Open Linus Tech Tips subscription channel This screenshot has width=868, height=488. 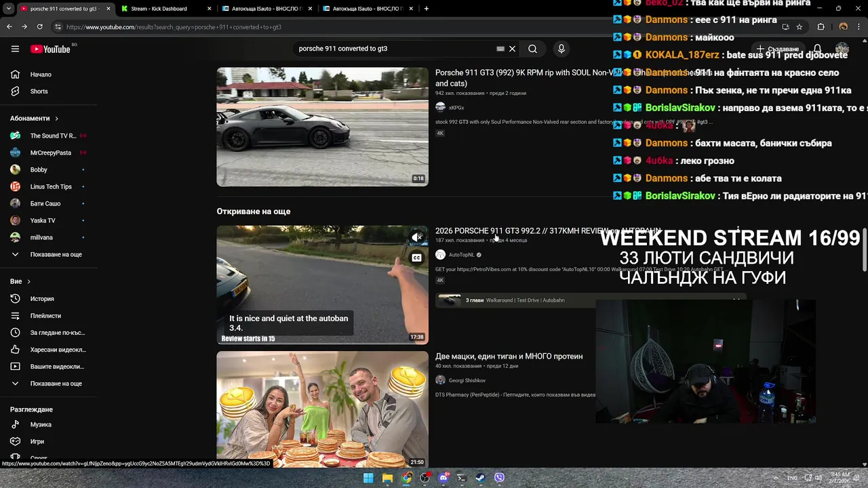tap(49, 186)
